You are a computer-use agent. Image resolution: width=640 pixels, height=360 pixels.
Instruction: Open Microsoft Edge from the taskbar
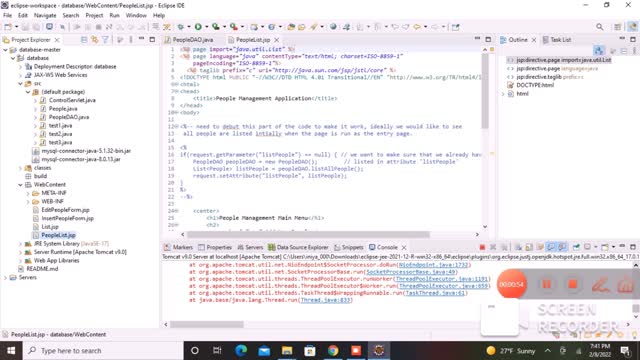241,351
